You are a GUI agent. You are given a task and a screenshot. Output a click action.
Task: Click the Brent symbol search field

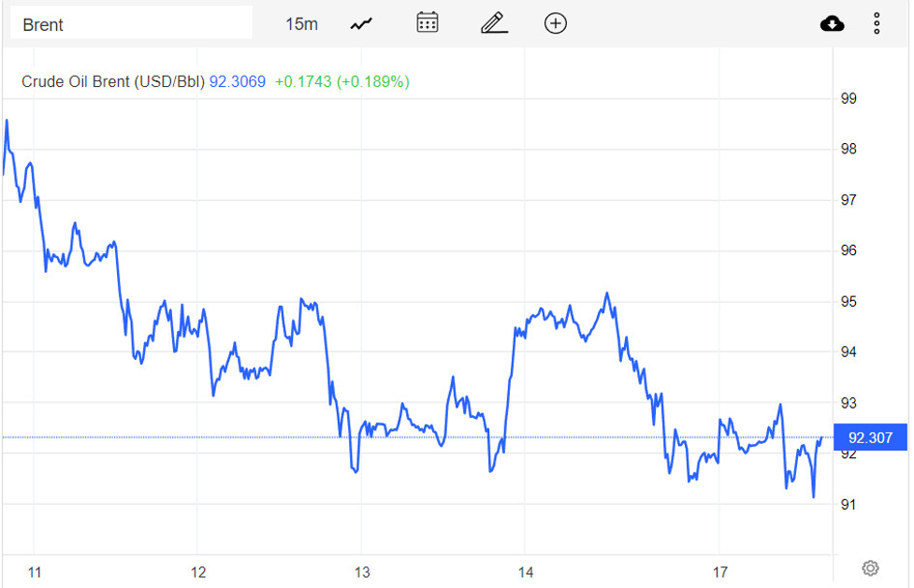pos(131,24)
